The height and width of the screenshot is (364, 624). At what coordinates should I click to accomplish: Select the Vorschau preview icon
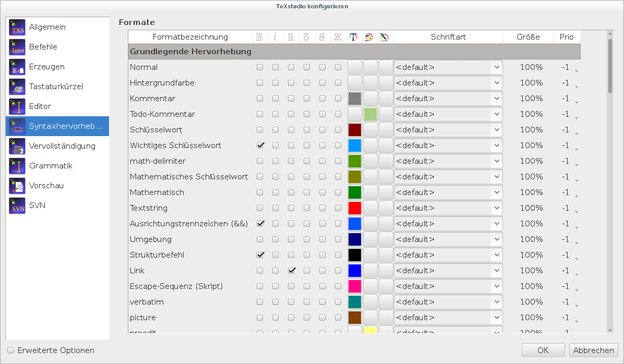[x=17, y=186]
